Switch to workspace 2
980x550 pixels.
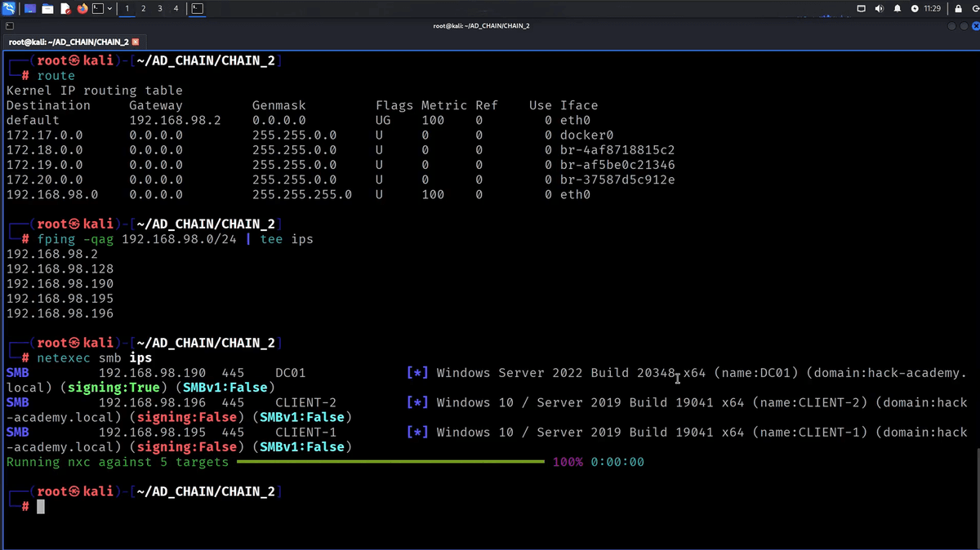tap(144, 9)
